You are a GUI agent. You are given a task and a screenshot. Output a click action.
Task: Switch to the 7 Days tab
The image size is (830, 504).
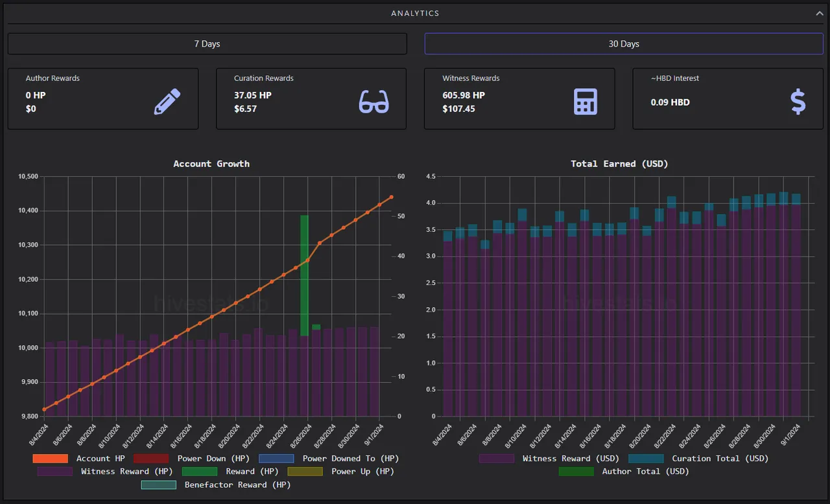click(x=207, y=44)
